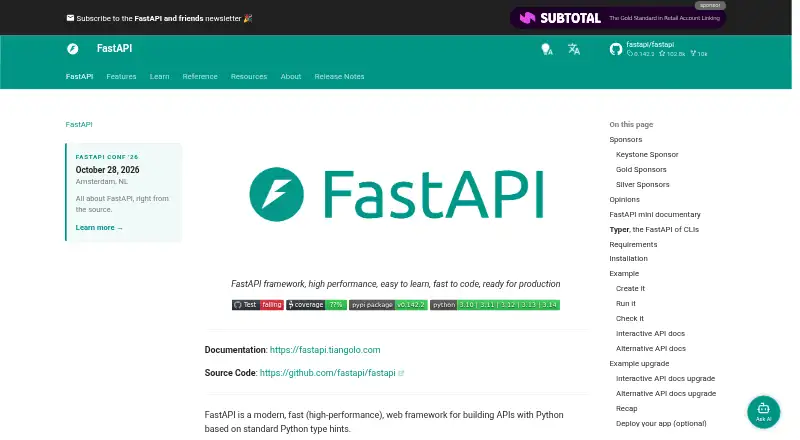Open the Release Notes tab
Image resolution: width=800 pixels, height=440 pixels.
(x=339, y=77)
